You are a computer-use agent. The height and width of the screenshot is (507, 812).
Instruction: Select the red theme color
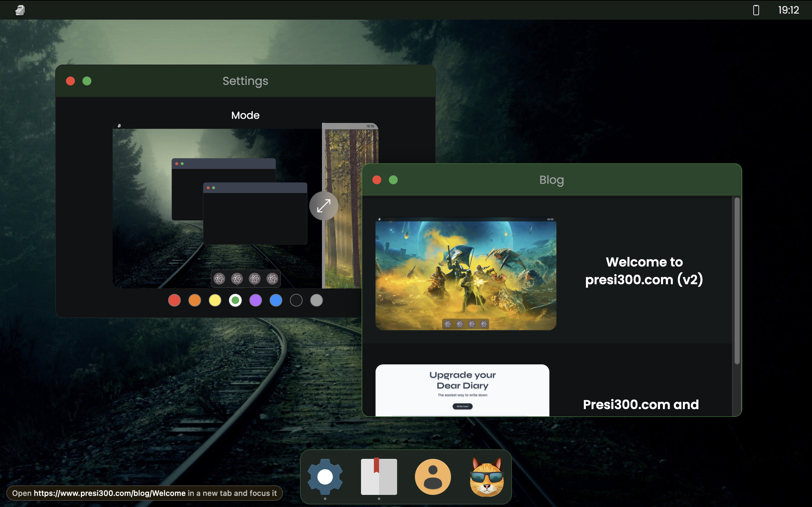(174, 300)
